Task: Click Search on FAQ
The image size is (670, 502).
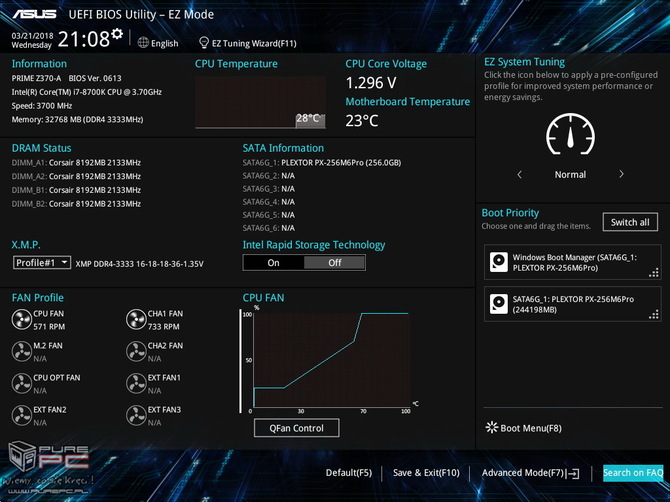Action: tap(633, 473)
